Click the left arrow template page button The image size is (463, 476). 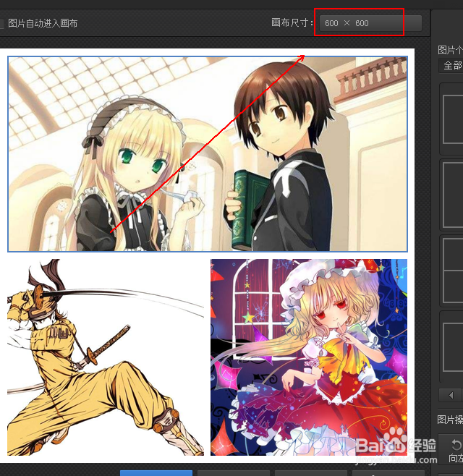click(x=451, y=395)
